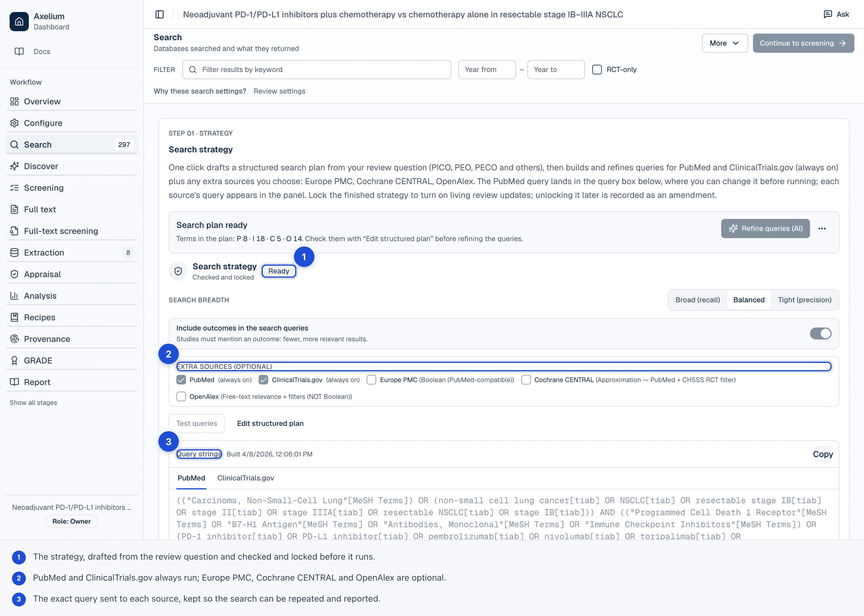Image resolution: width=864 pixels, height=616 pixels.
Task: Open Overview grid icon in sidebar
Action: point(14,101)
